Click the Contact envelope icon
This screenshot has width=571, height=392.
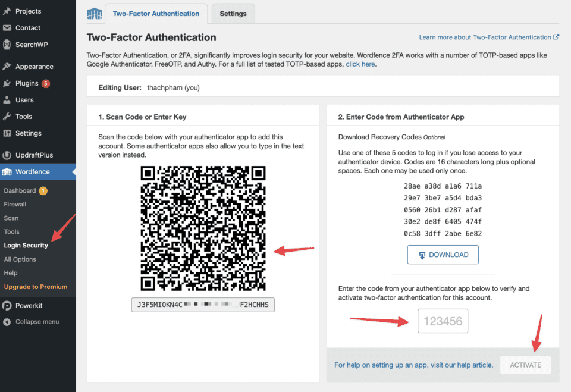tap(7, 28)
